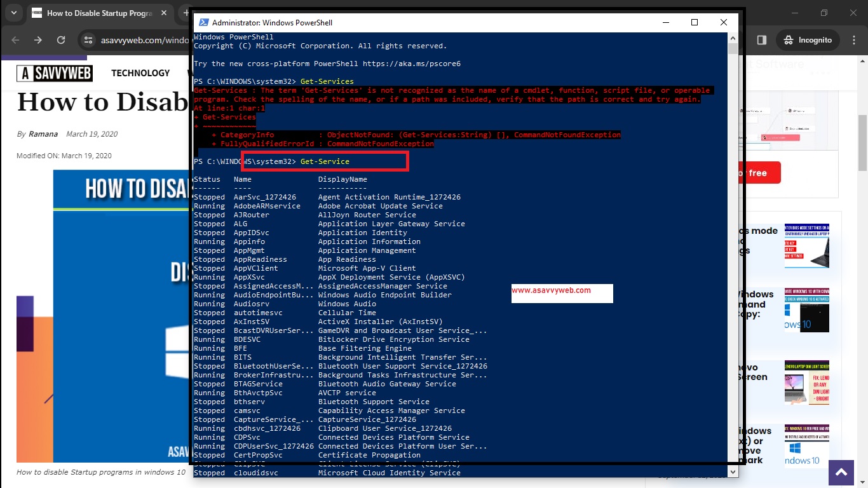Viewport: 868px width, 488px height.
Task: Go back with the browser back arrow
Action: point(15,40)
